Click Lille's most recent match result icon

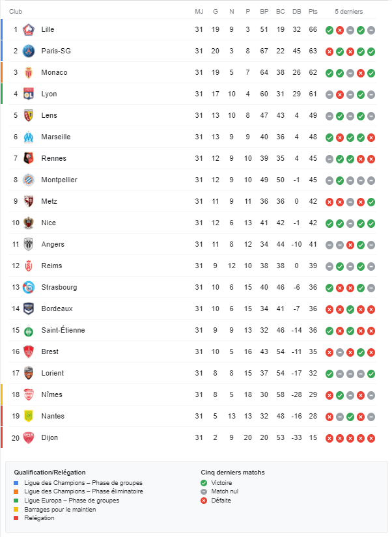(371, 30)
